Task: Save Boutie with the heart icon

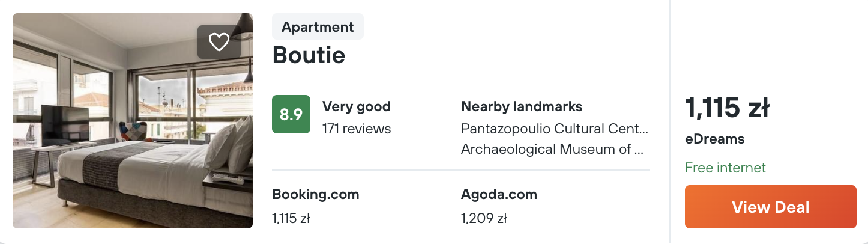Action: [x=219, y=42]
